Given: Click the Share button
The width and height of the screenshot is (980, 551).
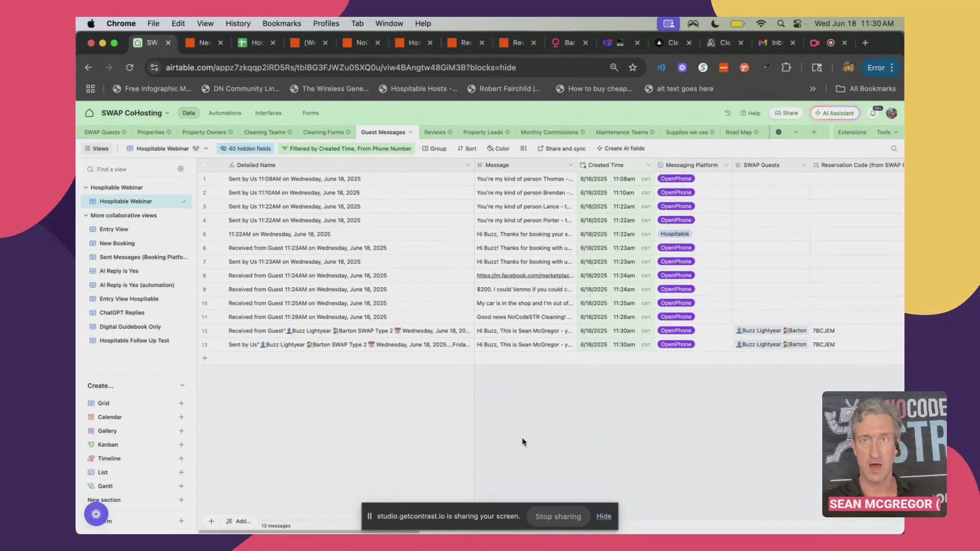Looking at the screenshot, I should click(786, 113).
